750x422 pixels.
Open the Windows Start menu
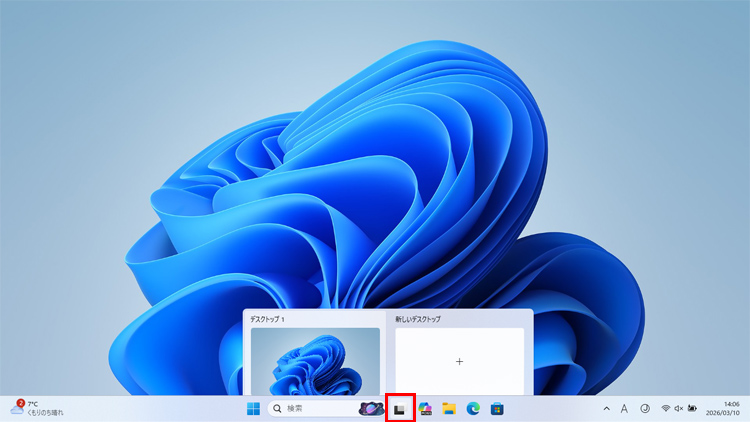[253, 408]
